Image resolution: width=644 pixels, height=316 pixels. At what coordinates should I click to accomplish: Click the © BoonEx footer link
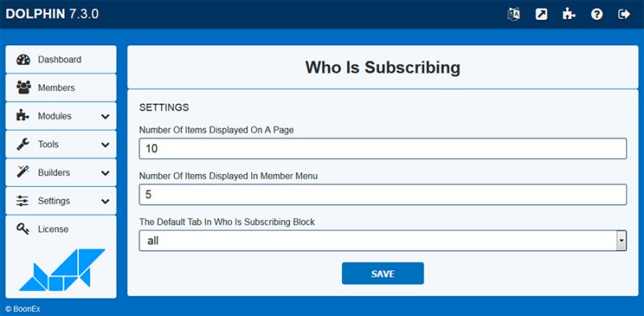(23, 309)
